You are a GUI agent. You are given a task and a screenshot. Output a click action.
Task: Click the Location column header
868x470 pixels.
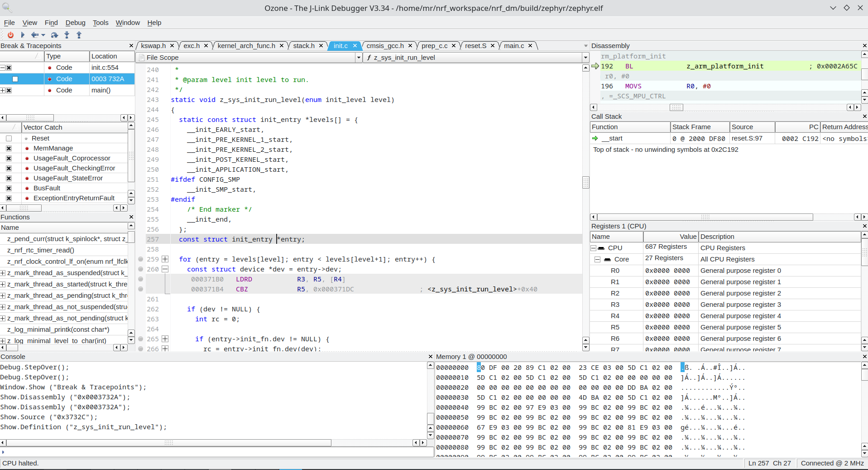click(x=112, y=56)
